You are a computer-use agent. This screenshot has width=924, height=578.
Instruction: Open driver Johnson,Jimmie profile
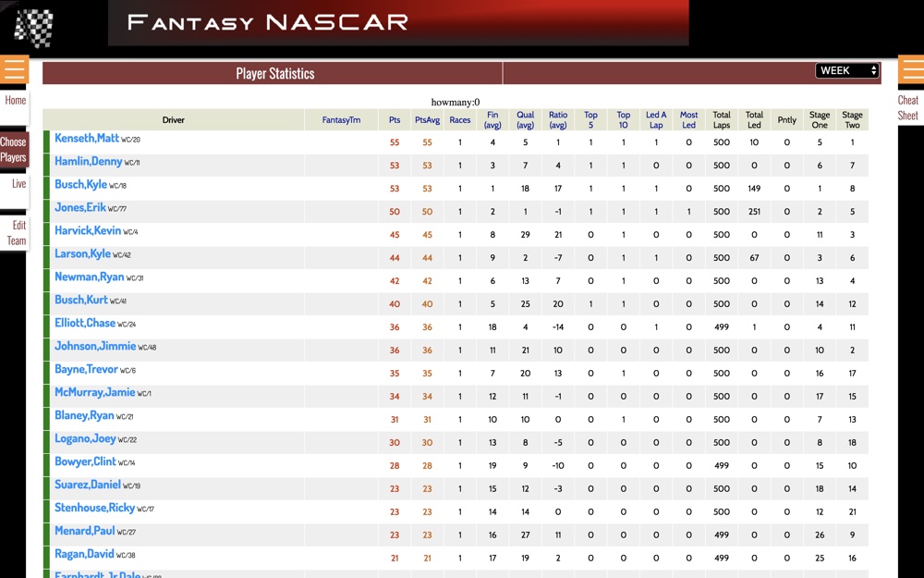click(95, 346)
